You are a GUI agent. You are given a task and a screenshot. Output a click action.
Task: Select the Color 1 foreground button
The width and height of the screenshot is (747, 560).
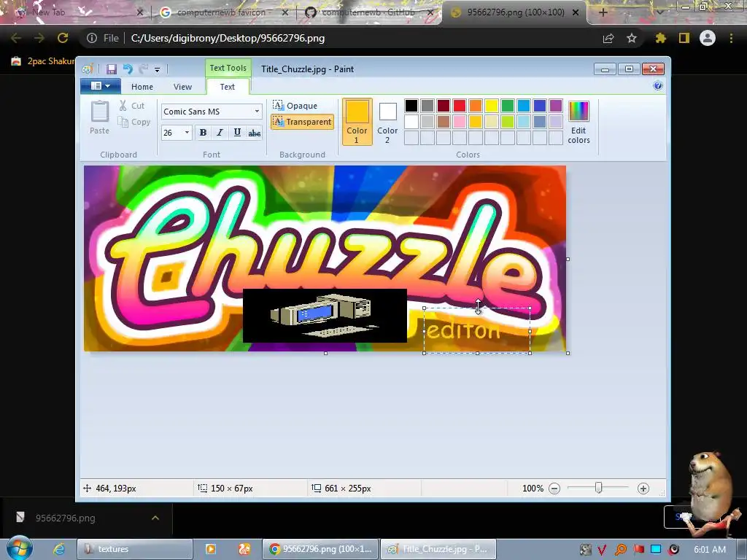(x=357, y=122)
